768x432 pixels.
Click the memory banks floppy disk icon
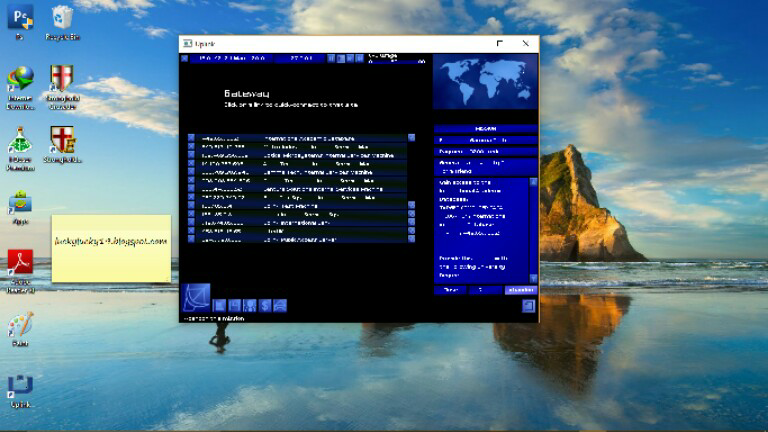[235, 305]
